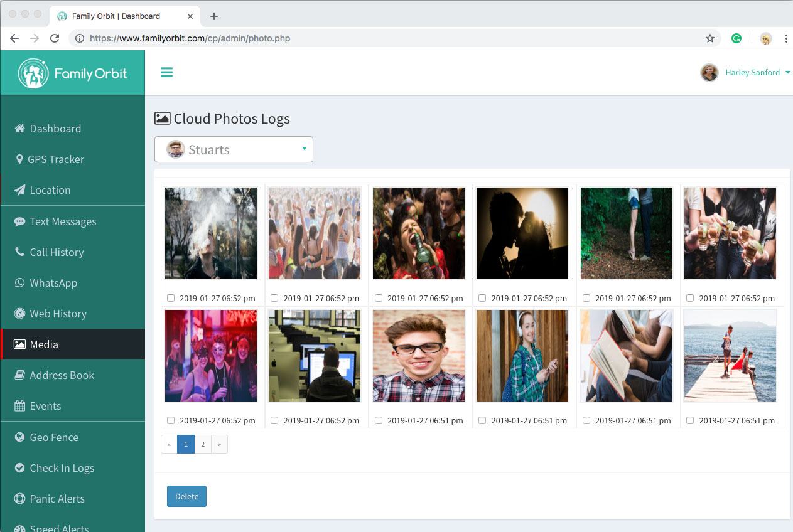The height and width of the screenshot is (532, 793).
Task: Open Panic Alerts in the sidebar
Action: (73, 499)
